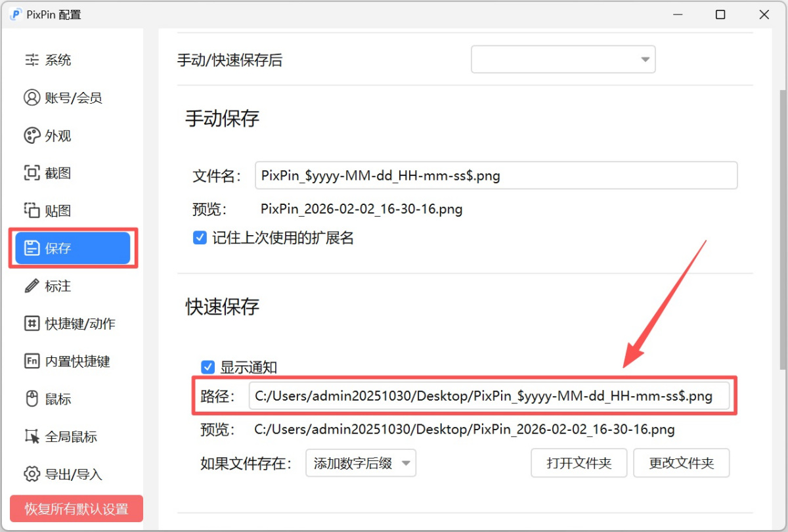Click the Screenshot capture frame icon
788x532 pixels.
coord(32,173)
